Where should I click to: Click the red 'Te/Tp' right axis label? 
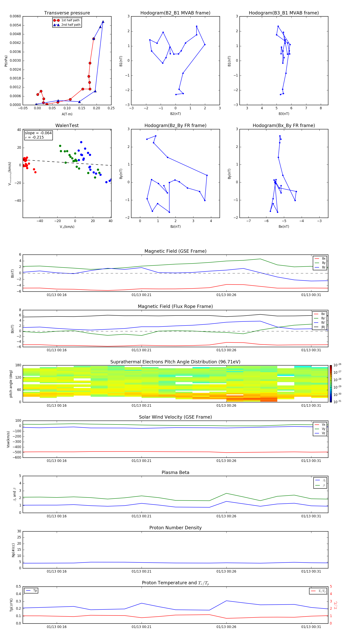point(336,605)
